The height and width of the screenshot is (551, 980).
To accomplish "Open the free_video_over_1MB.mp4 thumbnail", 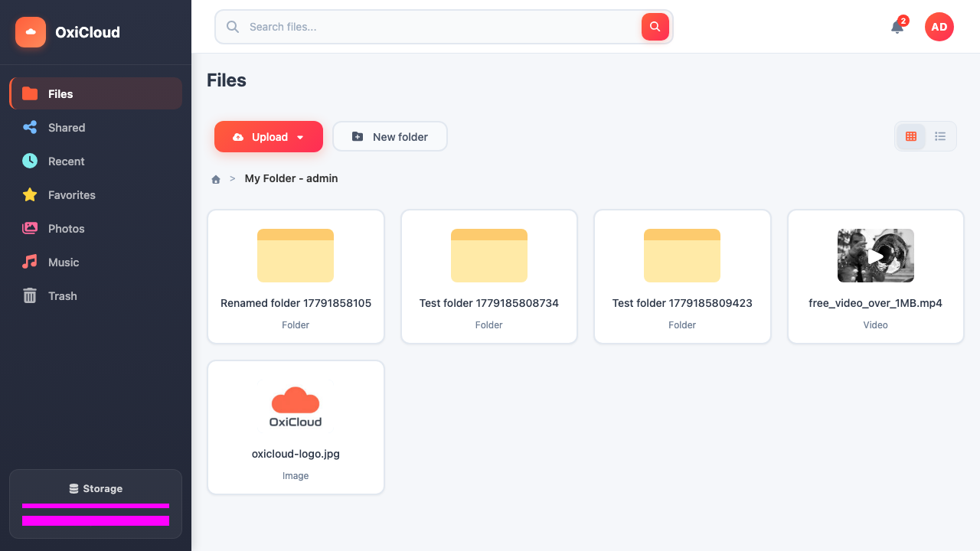I will tap(876, 256).
